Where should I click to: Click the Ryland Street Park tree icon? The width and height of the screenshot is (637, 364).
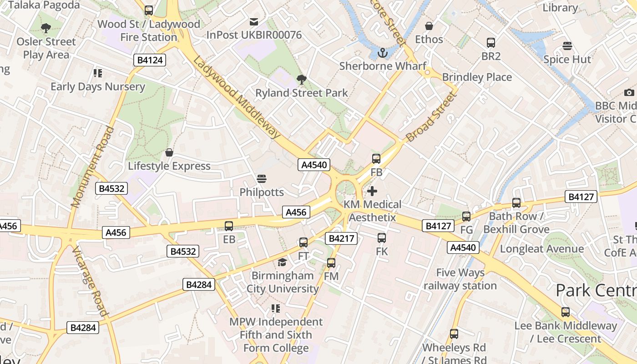point(301,80)
